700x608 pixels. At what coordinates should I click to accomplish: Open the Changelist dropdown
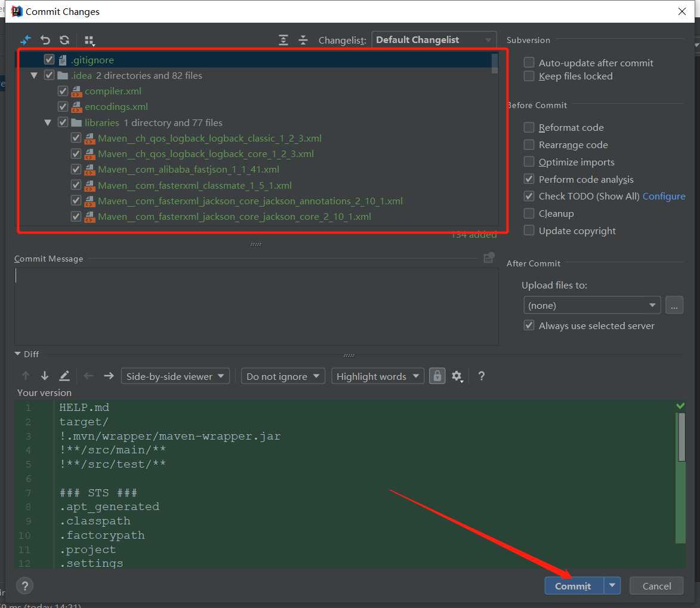pos(434,40)
